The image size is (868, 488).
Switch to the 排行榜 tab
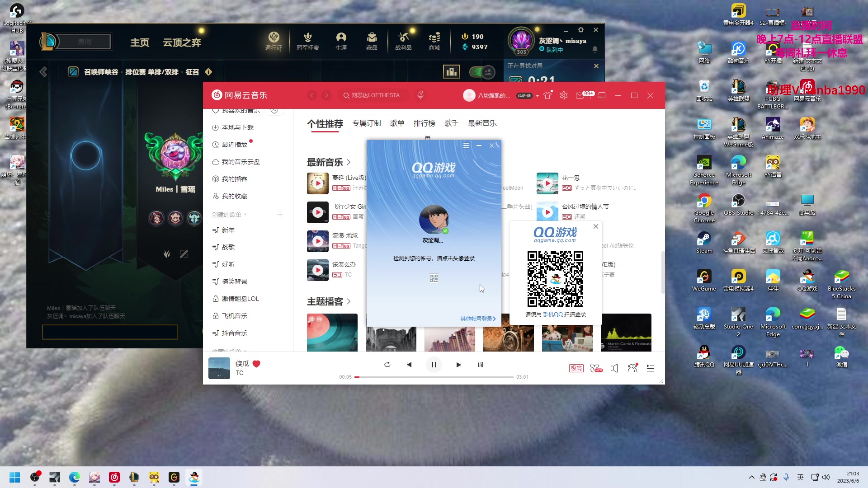tap(425, 123)
